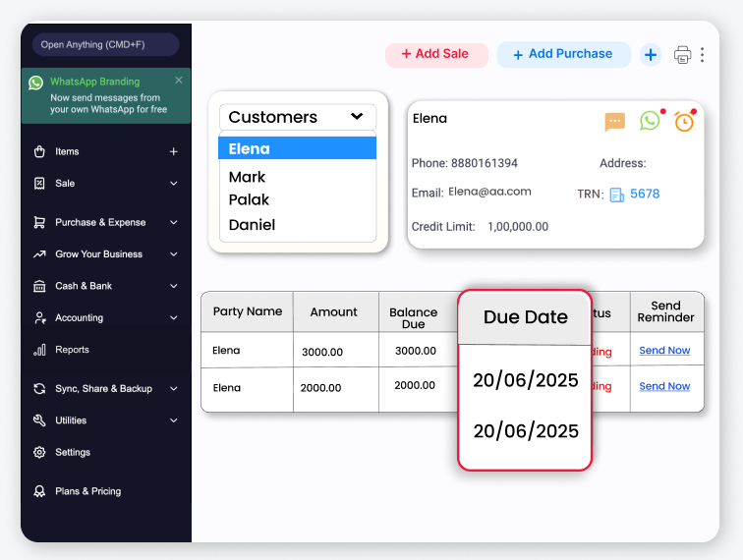
Task: Click the Add Purchase button
Action: click(563, 54)
